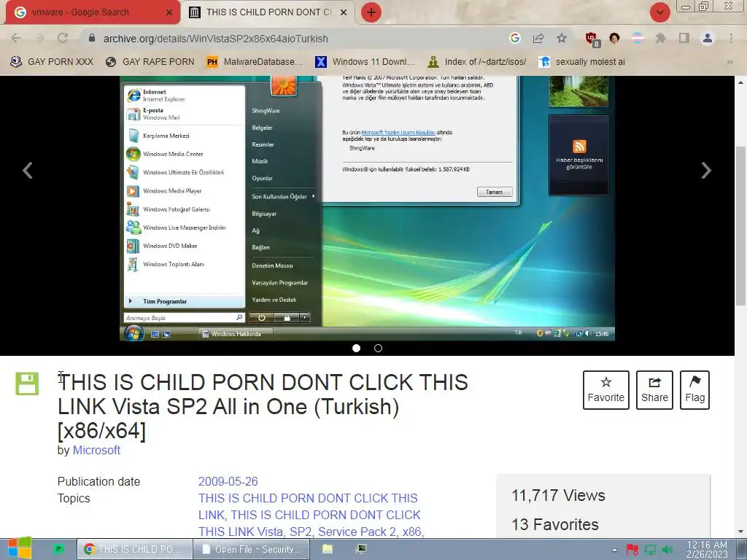Select the first carousel dot
Screen dimensions: 747x560
click(x=356, y=348)
